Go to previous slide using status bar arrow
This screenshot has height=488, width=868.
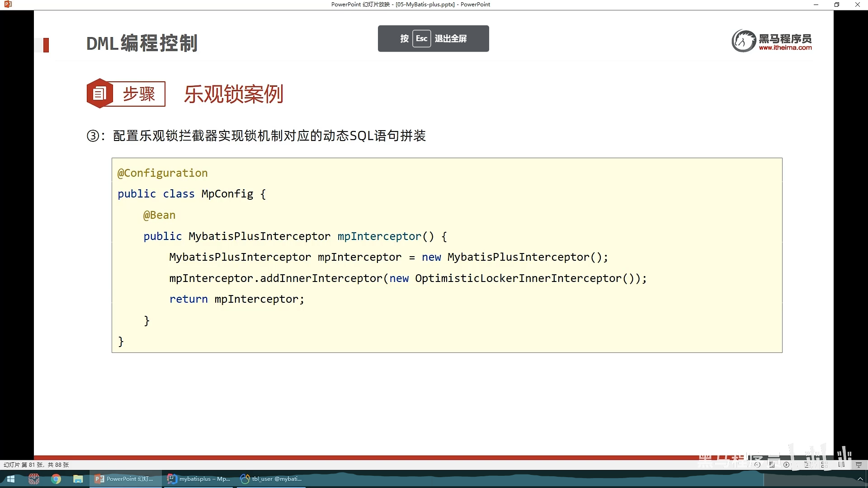click(x=757, y=465)
